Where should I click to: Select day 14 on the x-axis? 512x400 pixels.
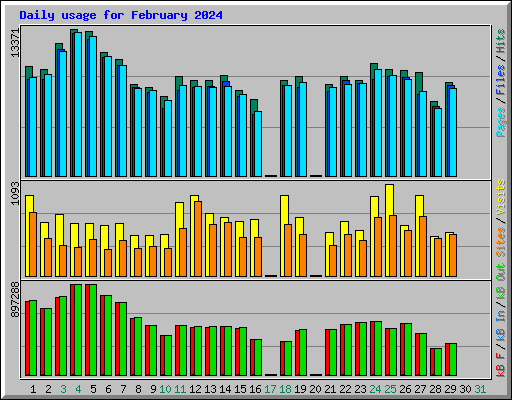pos(225,389)
